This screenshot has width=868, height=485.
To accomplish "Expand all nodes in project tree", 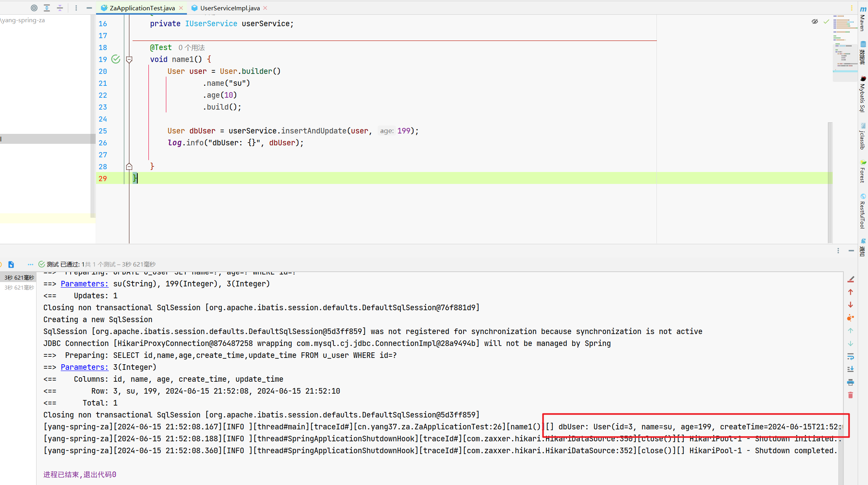I will tap(47, 8).
